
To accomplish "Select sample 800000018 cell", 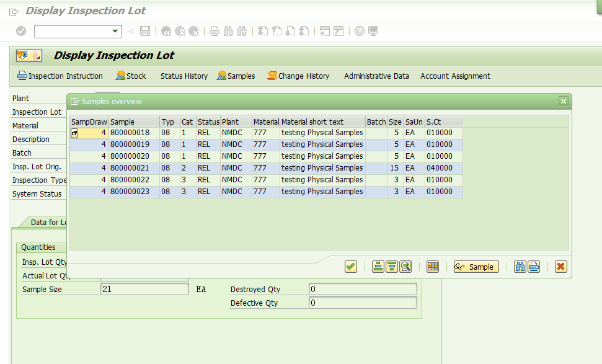I will click(x=135, y=133).
